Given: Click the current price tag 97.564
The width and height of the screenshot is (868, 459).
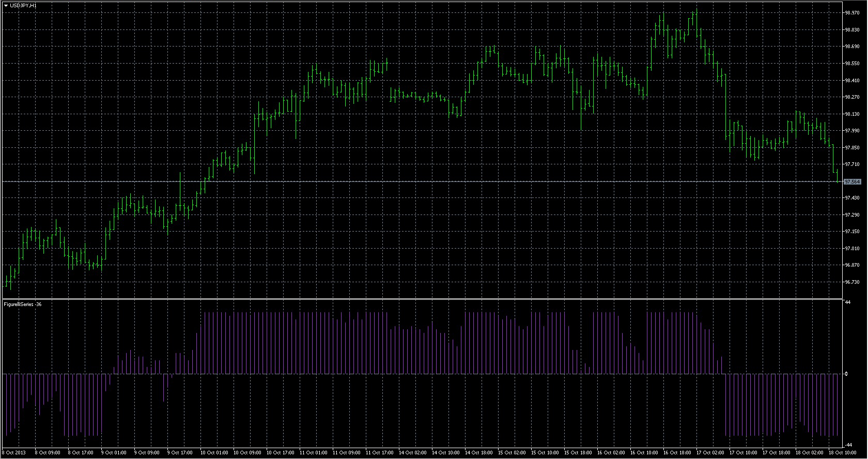Looking at the screenshot, I should (852, 182).
